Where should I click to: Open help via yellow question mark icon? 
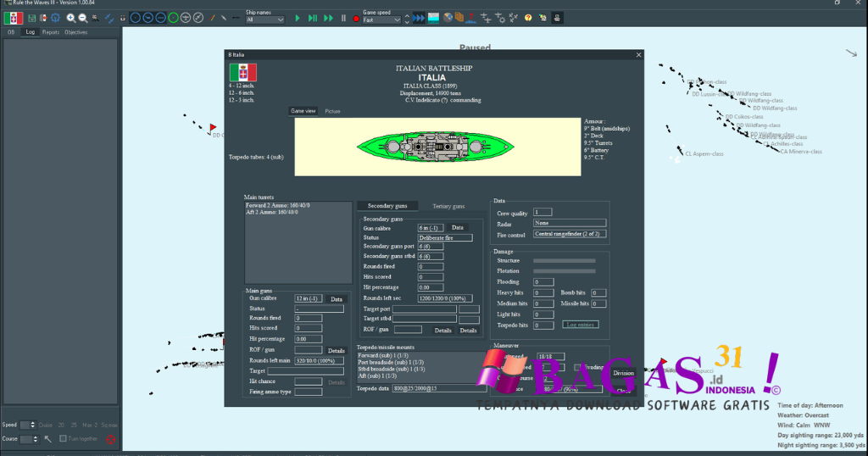point(528,19)
